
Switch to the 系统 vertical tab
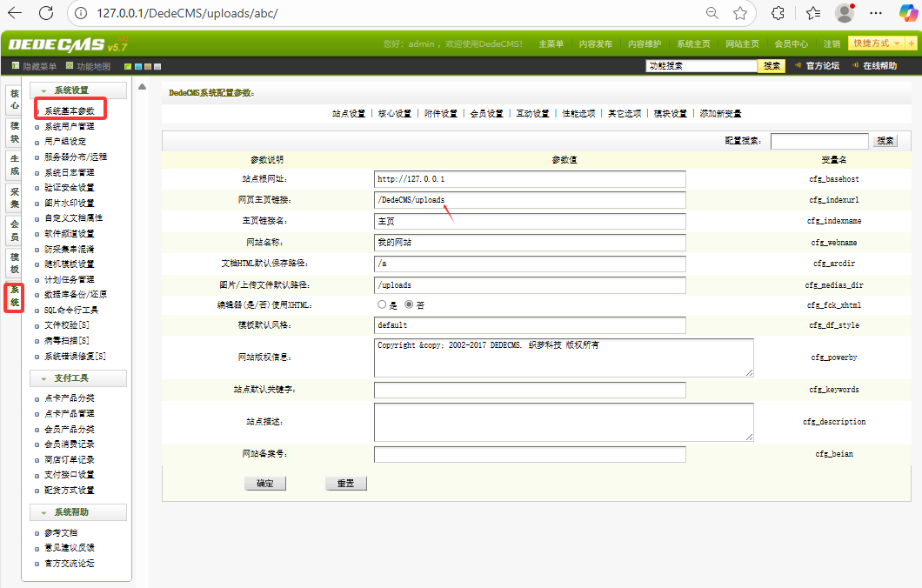click(x=15, y=297)
